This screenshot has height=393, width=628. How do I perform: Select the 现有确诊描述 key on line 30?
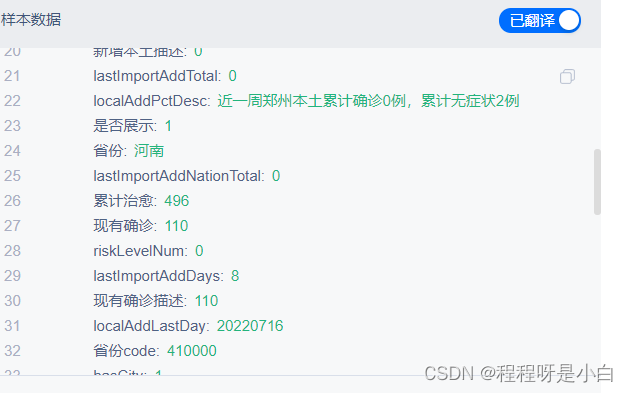coord(140,301)
